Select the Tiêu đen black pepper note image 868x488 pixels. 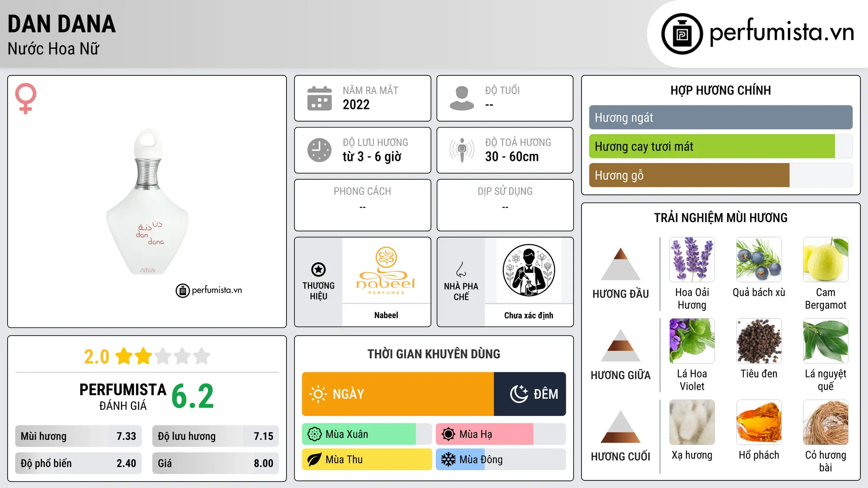759,341
